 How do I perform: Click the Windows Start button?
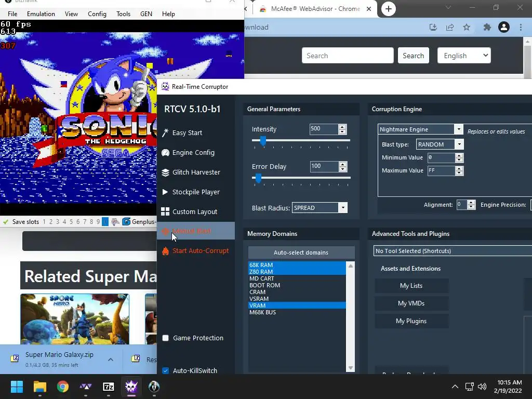pos(17,387)
